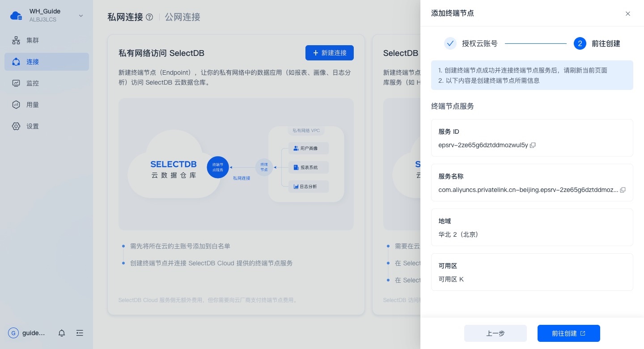Copy the 服务名称 value icon
This screenshot has width=644, height=349.
tap(623, 190)
